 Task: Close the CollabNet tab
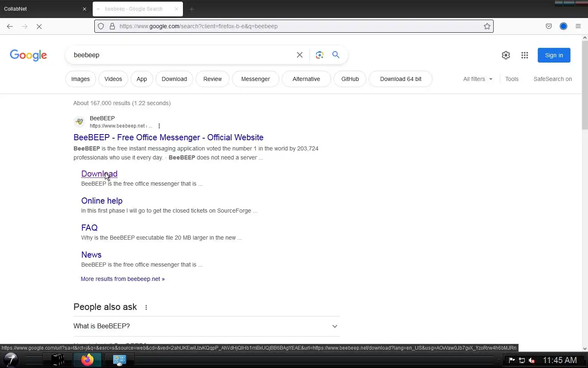click(85, 9)
